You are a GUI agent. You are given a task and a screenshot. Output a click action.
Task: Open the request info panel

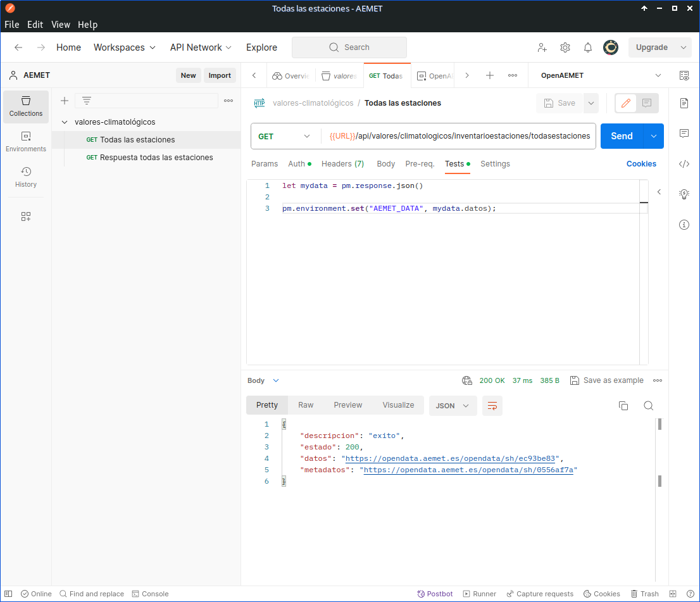click(684, 224)
